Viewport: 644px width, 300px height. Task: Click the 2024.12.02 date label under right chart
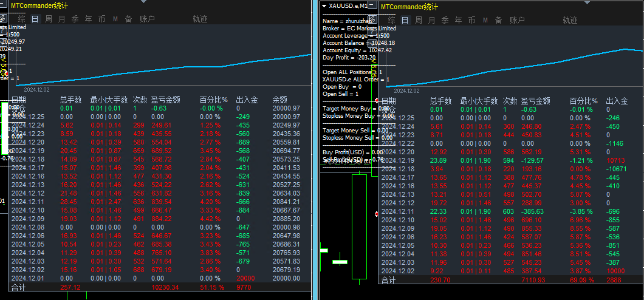[x=406, y=90]
